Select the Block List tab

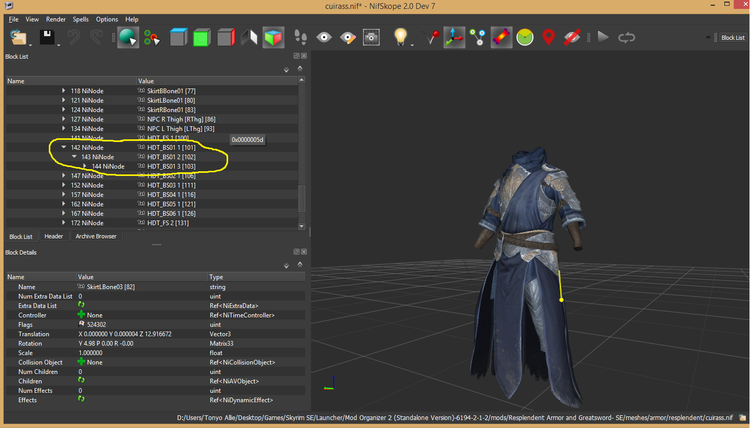coord(21,236)
